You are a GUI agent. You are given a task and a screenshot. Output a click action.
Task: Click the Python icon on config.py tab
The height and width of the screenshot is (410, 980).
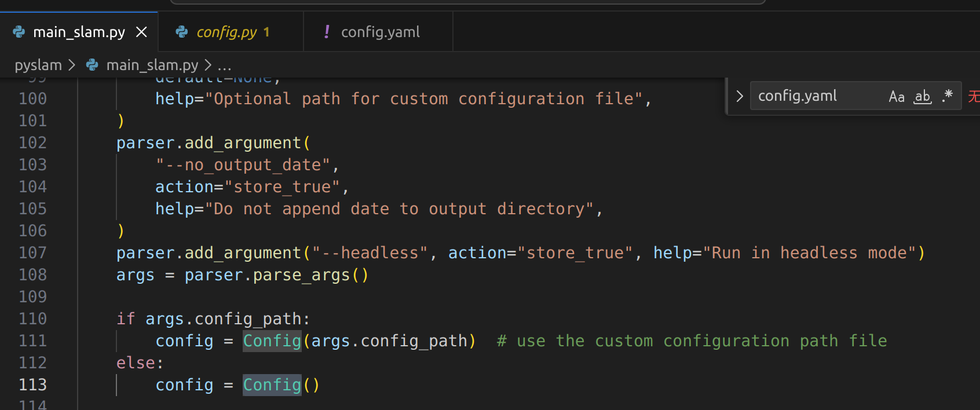pyautogui.click(x=182, y=32)
